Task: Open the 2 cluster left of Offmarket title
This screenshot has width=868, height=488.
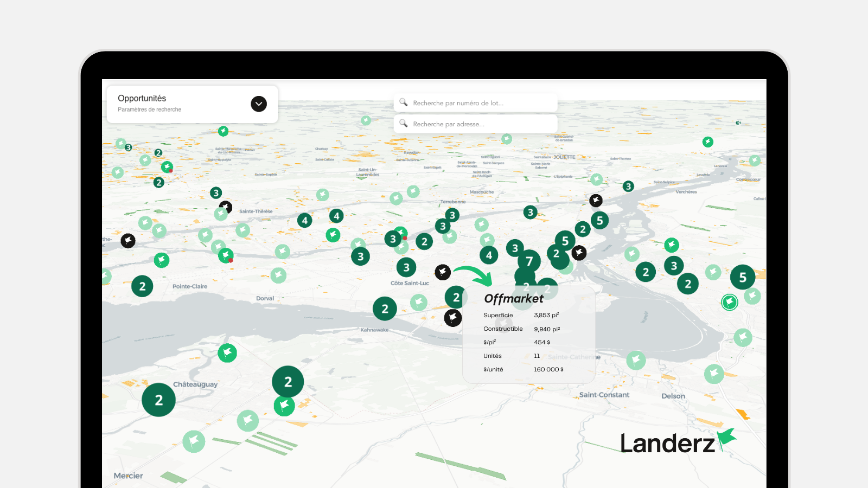Action: coord(456,297)
